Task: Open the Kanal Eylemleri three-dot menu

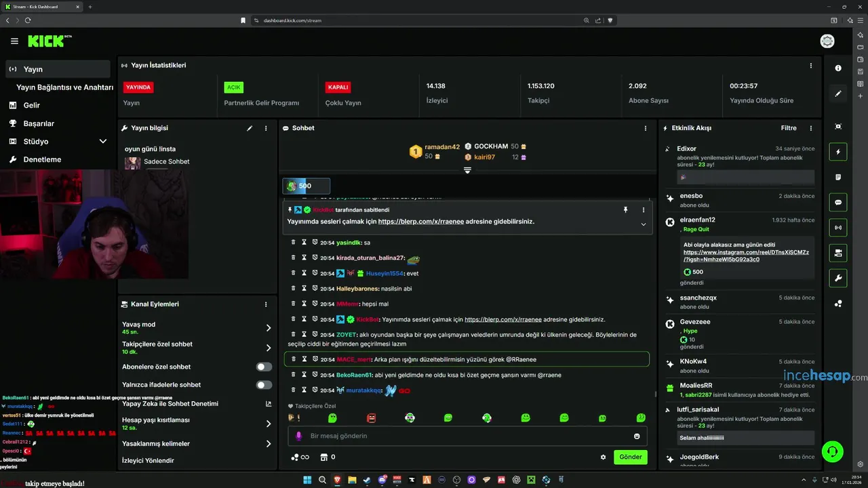Action: (x=266, y=304)
